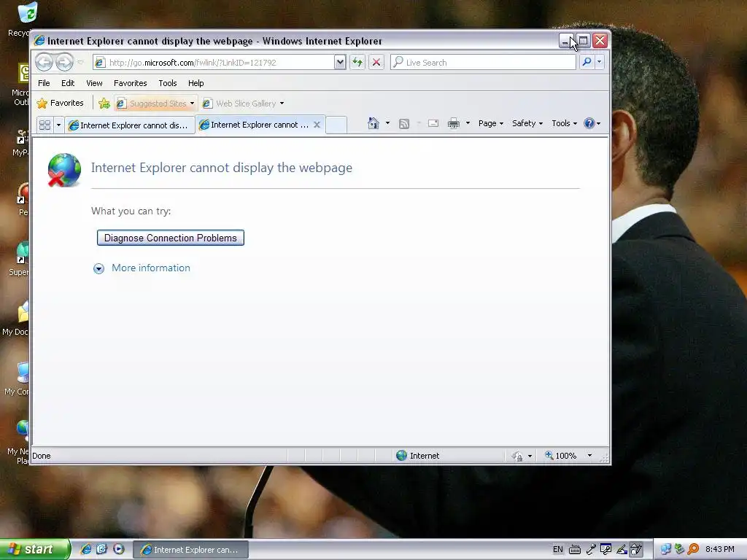Click the 100% zoom level button
747x560 pixels.
561,456
